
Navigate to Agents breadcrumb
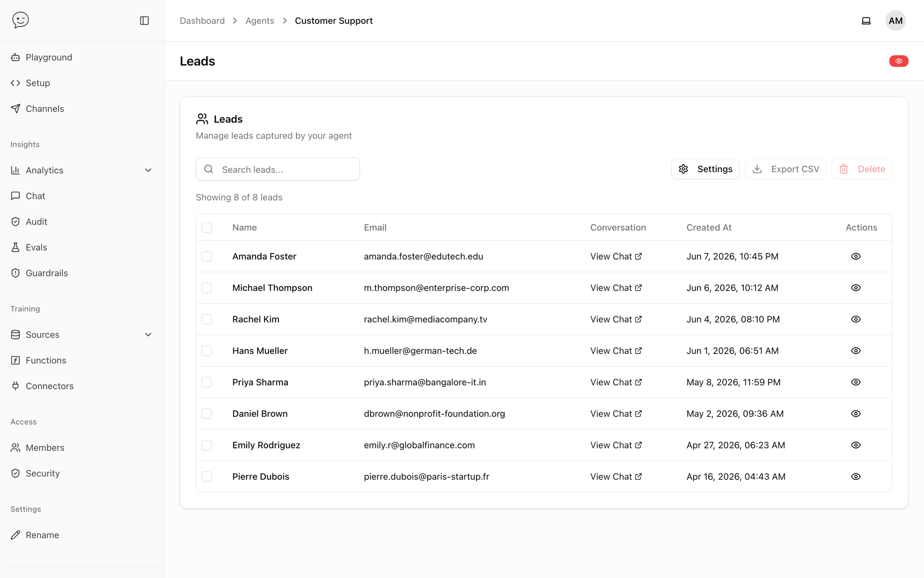[x=259, y=21]
